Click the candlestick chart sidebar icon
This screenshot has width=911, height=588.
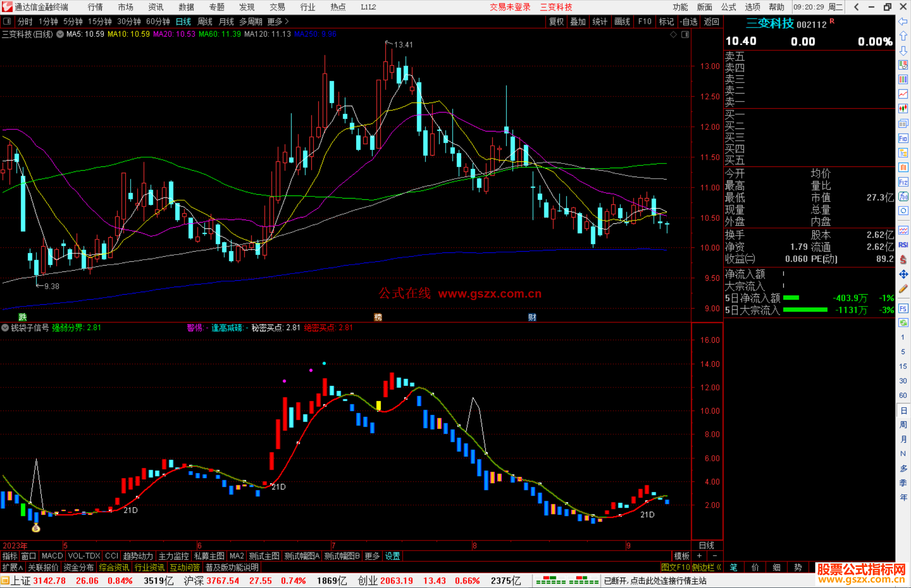(903, 109)
